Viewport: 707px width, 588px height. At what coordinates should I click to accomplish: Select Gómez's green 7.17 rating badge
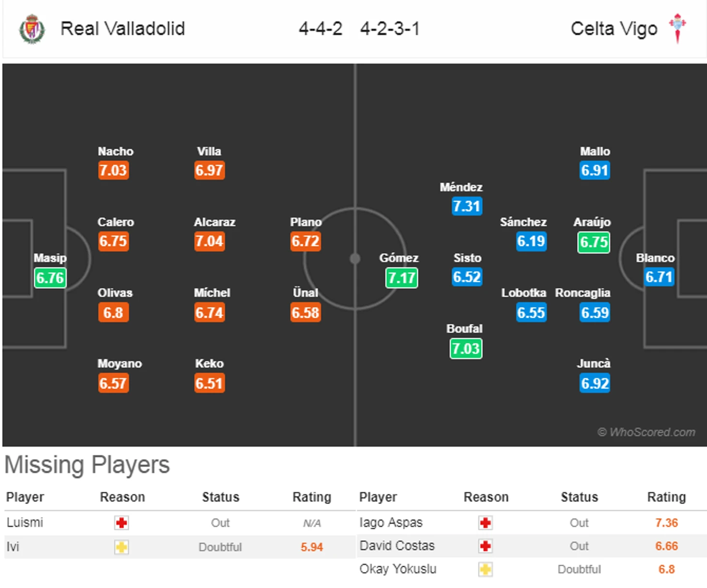point(401,278)
